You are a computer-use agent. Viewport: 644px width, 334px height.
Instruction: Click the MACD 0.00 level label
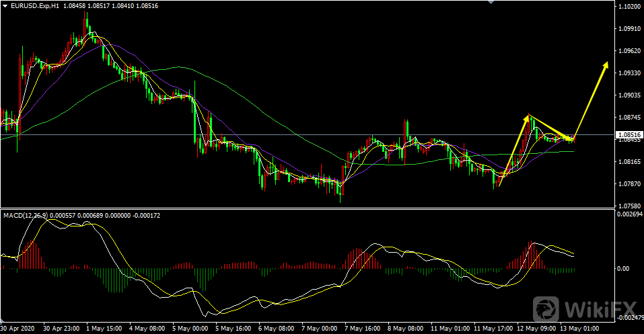click(x=624, y=269)
